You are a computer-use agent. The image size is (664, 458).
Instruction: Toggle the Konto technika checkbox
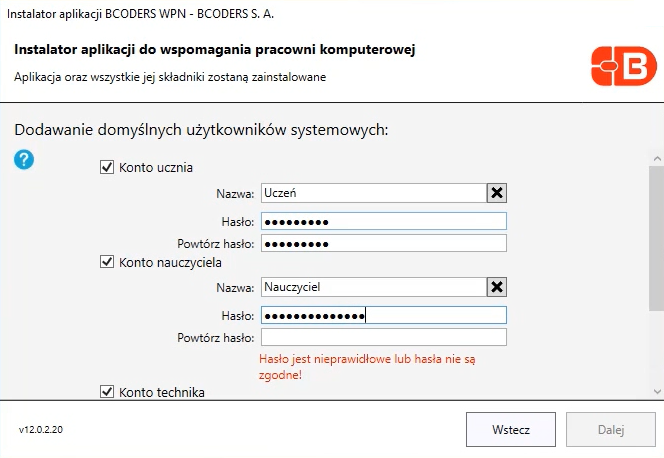tap(107, 392)
